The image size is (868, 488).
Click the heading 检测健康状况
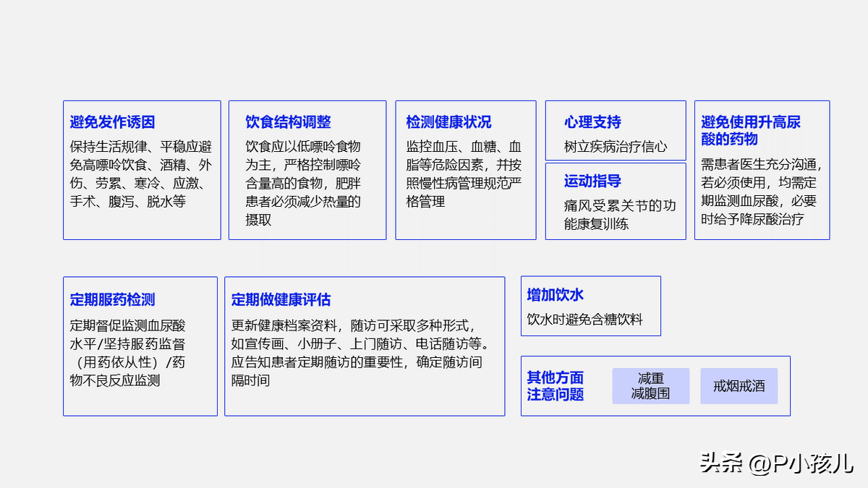click(x=448, y=122)
